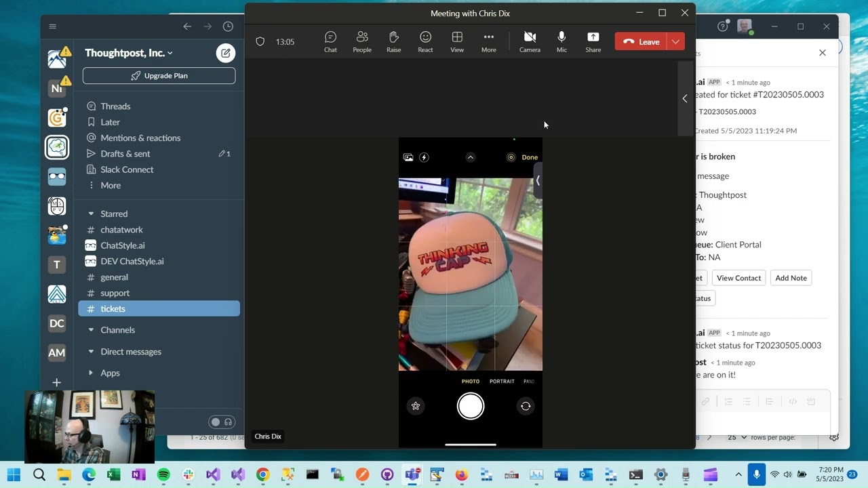Raise your hand in the meeting
Viewport: 868px width, 488px height.
[x=393, y=42]
